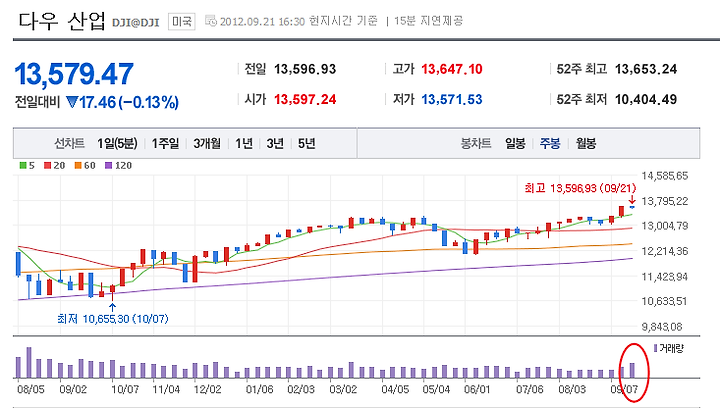
Task: Click the 08/05 date label on axis
Action: click(x=31, y=389)
